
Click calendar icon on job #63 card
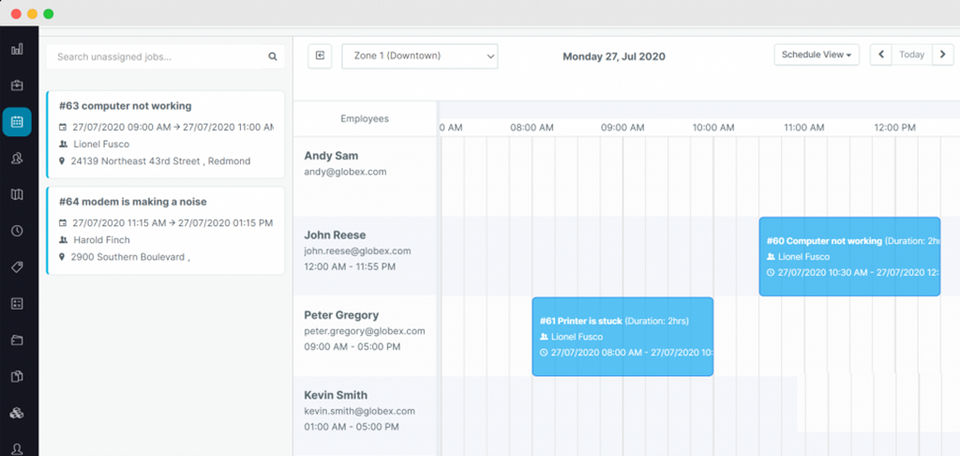tap(62, 127)
